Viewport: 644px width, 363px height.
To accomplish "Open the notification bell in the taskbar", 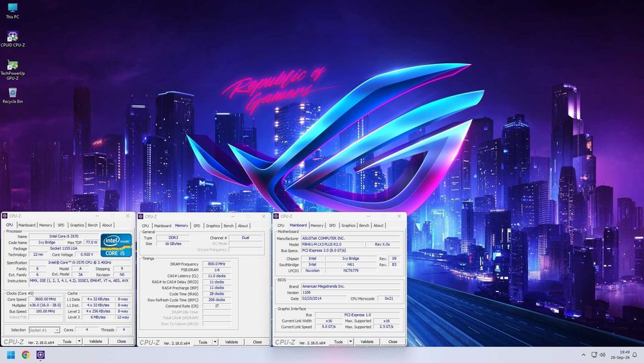I will click(x=634, y=355).
